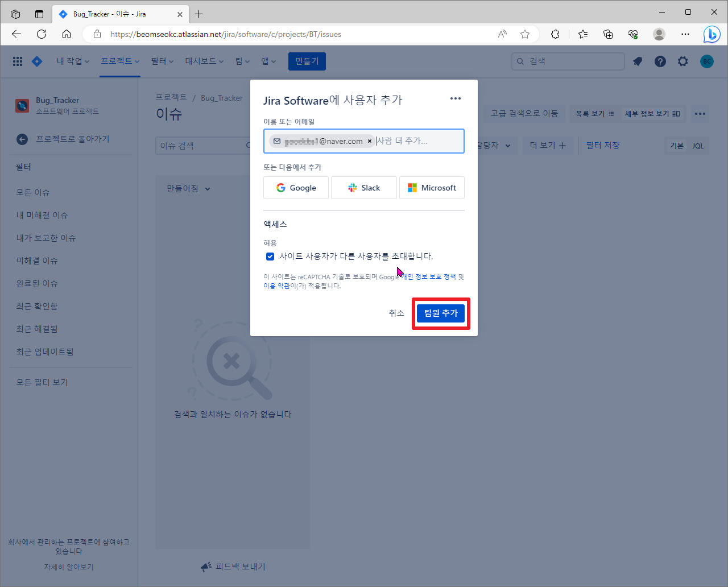Viewport: 728px width, 587px height.
Task: Toggle the site users can invite checkbox
Action: [x=270, y=257]
